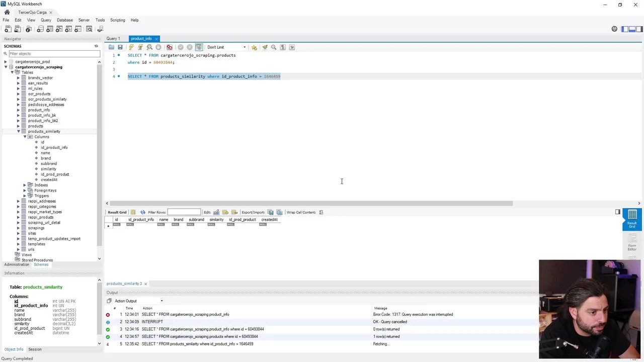Run EXPLAIN on current statement

click(149, 47)
